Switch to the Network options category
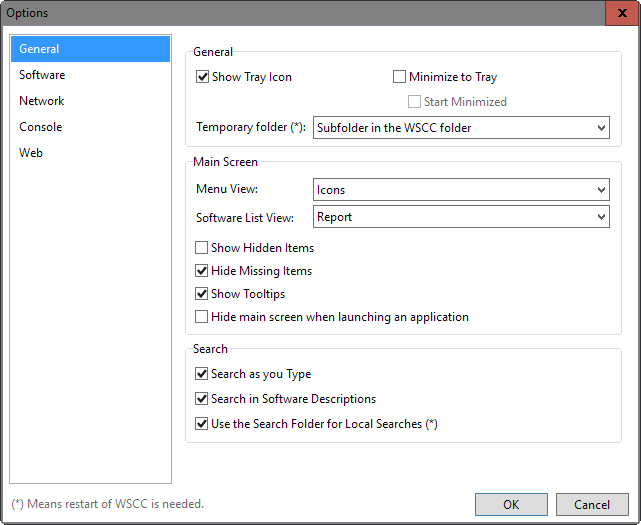The image size is (641, 525). (x=90, y=101)
